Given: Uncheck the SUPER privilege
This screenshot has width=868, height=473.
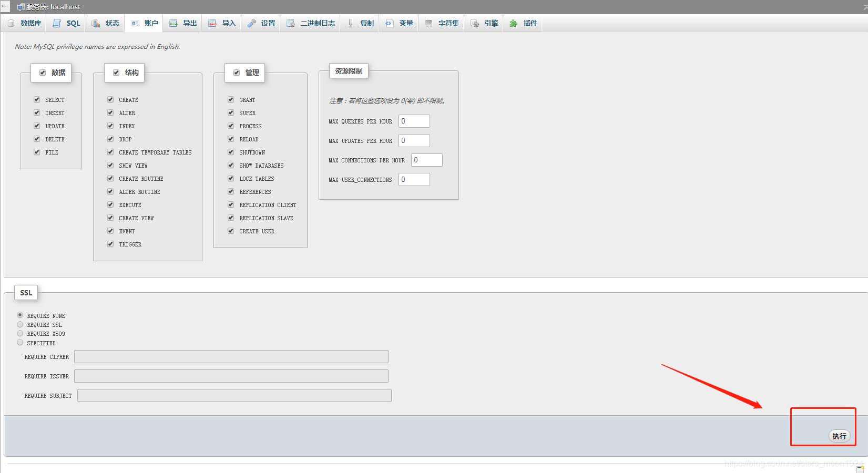Looking at the screenshot, I should click(x=231, y=112).
